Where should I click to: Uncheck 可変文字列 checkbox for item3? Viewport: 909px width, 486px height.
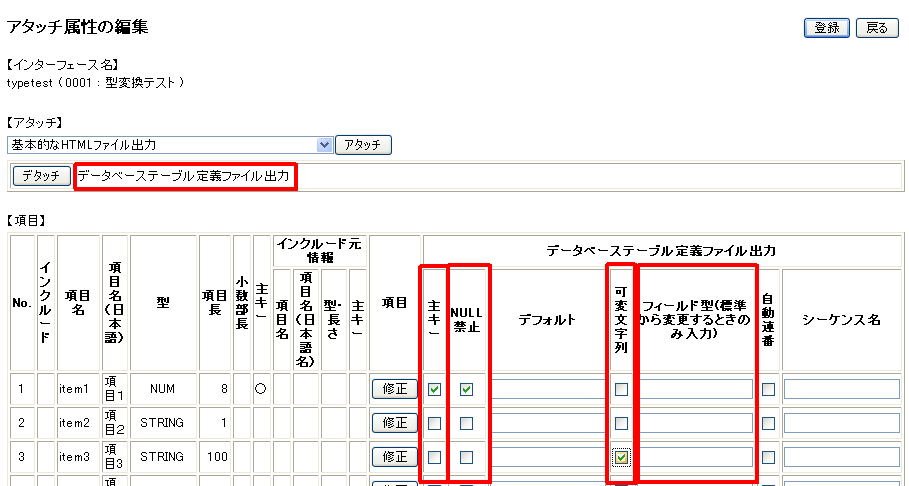click(x=622, y=457)
